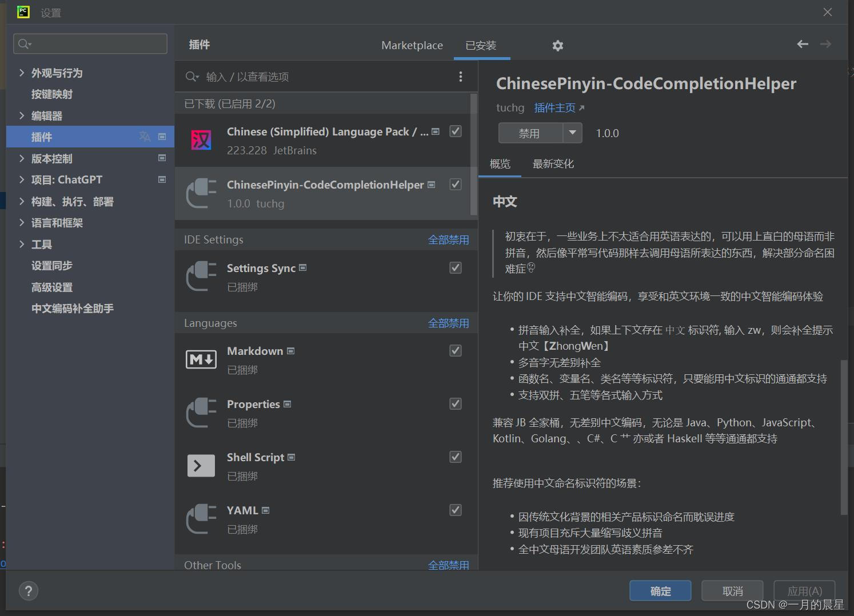Click the ChinesePinyin-CodeCompletionHelper plug icon

pyautogui.click(x=201, y=193)
